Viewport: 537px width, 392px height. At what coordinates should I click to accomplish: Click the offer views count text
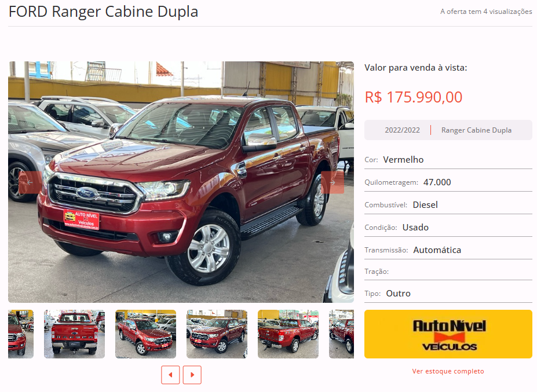pos(486,12)
